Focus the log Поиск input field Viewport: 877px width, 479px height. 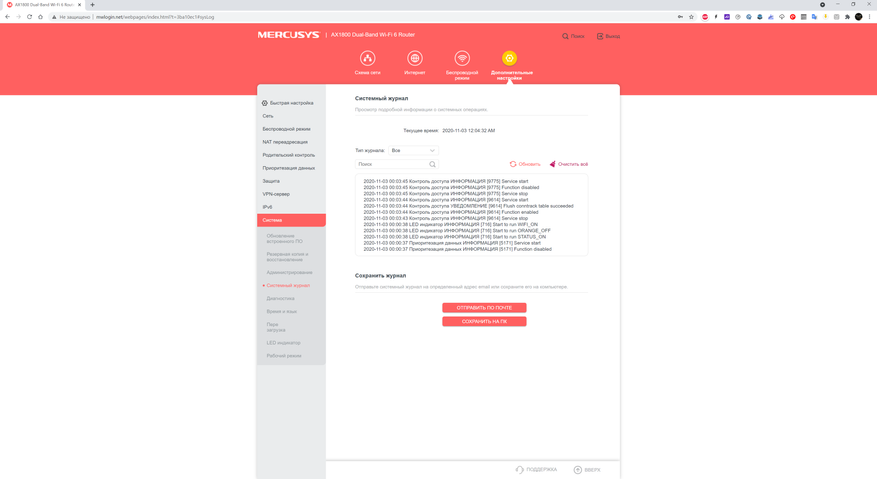[x=391, y=164]
